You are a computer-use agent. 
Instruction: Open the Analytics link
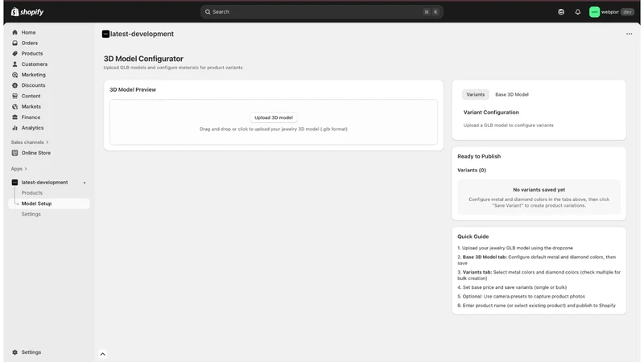point(32,128)
